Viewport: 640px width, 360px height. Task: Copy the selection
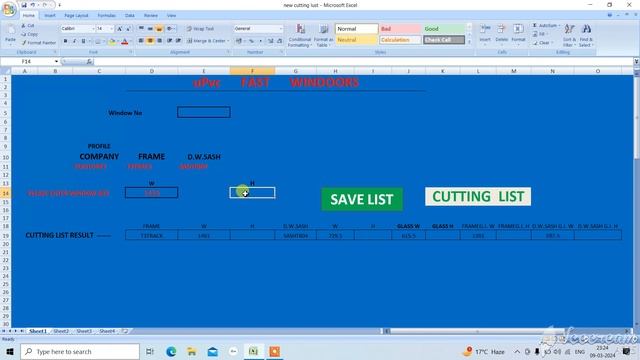coord(30,34)
